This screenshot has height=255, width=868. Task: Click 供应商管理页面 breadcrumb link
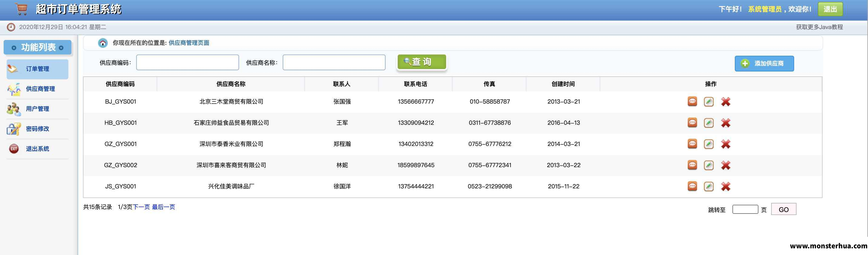pos(189,43)
